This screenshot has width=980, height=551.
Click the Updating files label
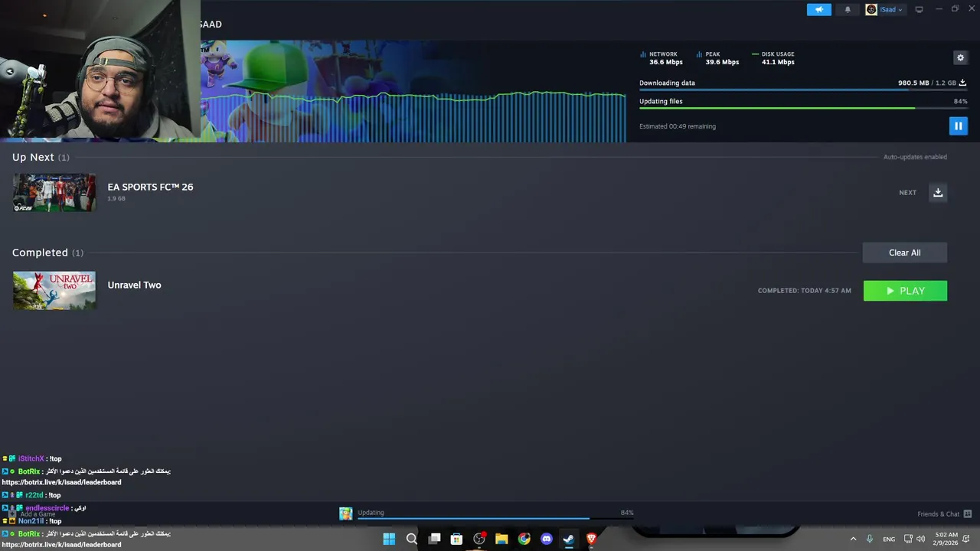pyautogui.click(x=661, y=101)
